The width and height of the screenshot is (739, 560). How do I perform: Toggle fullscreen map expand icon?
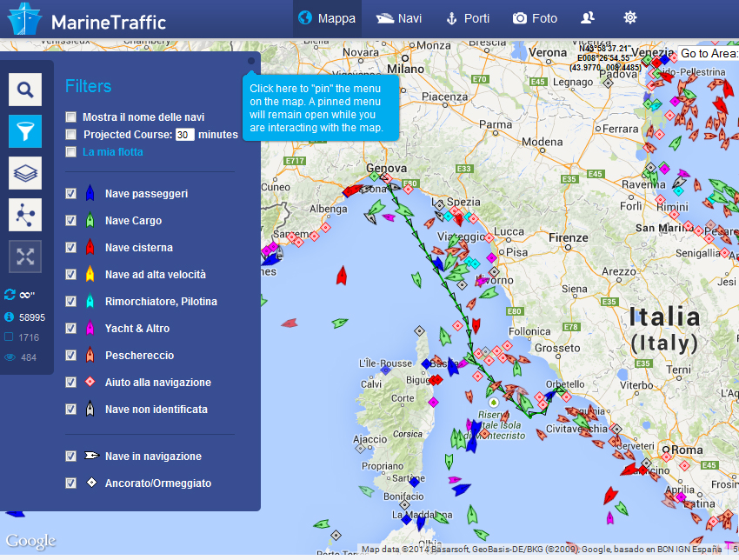click(25, 257)
